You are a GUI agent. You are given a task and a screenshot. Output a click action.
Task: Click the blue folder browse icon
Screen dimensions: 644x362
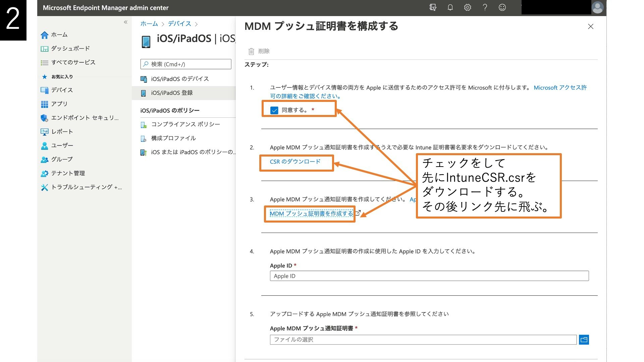click(x=584, y=340)
